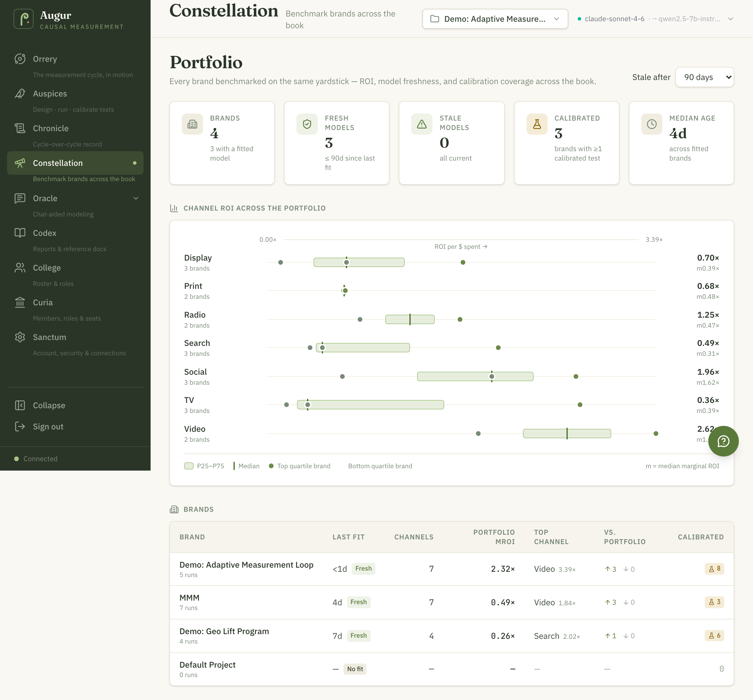Image resolution: width=753 pixels, height=700 pixels.
Task: Click the Top Channel column header
Action: (551, 537)
